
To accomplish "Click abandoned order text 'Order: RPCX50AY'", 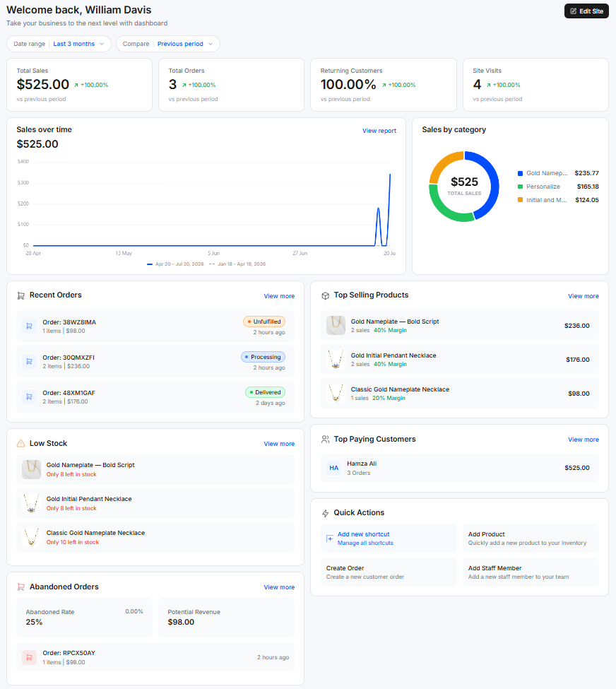I will (x=69, y=653).
